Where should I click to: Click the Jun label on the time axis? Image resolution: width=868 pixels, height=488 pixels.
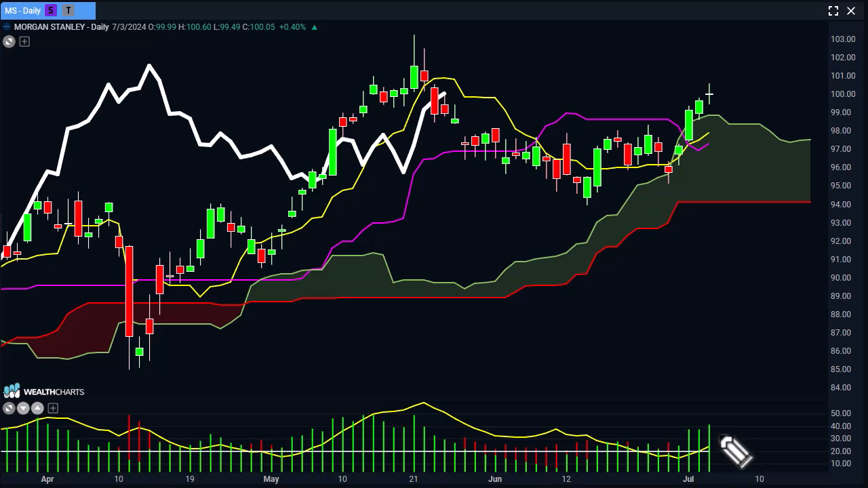point(495,479)
